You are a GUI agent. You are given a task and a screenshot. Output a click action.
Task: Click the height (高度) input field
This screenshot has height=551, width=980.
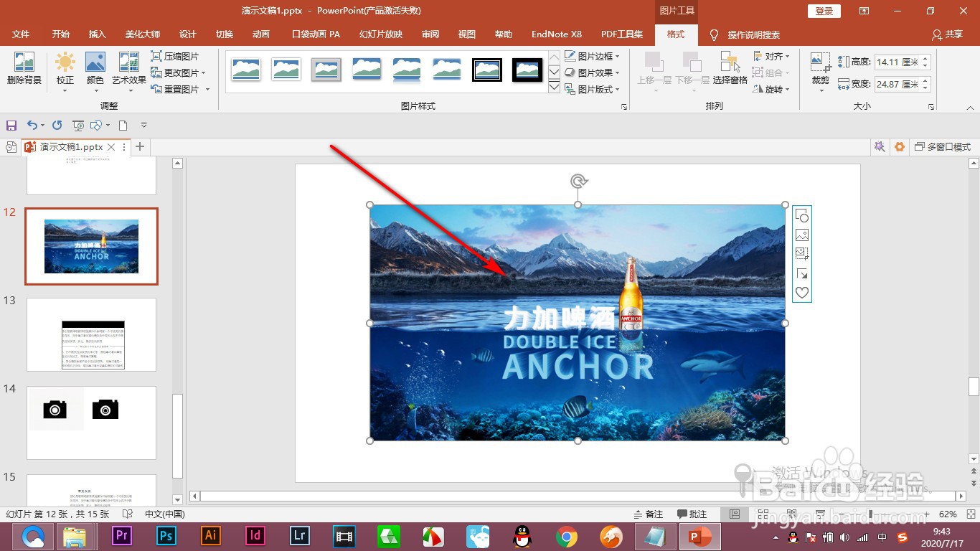[x=897, y=62]
